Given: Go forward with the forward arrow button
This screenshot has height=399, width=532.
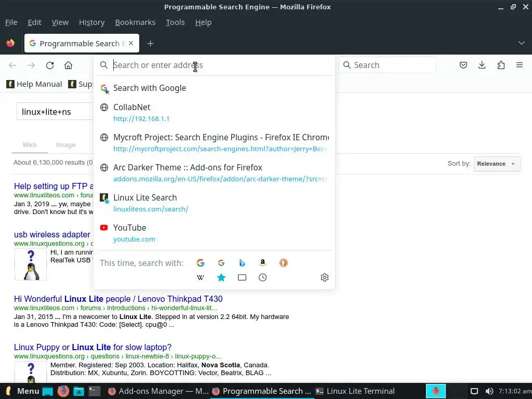Looking at the screenshot, I should point(31,65).
